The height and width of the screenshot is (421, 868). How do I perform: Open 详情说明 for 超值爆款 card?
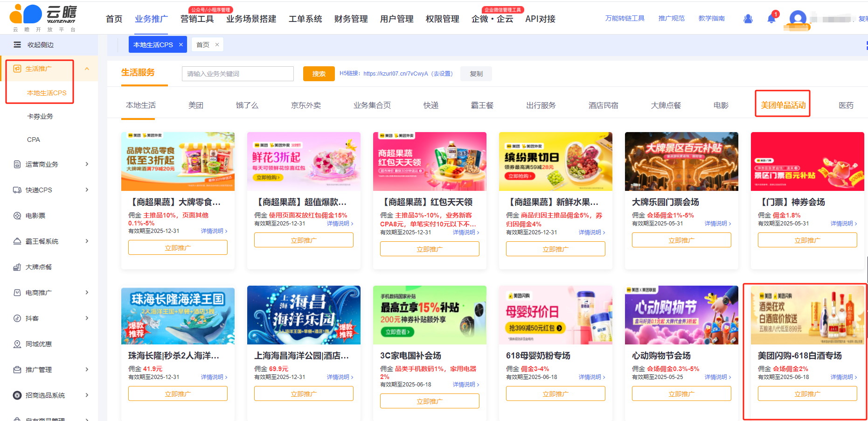(x=340, y=224)
